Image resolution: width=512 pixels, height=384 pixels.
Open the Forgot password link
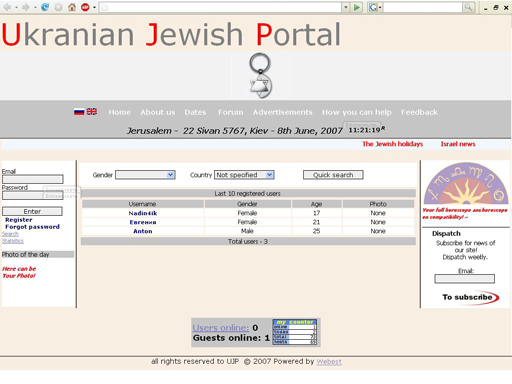32,227
